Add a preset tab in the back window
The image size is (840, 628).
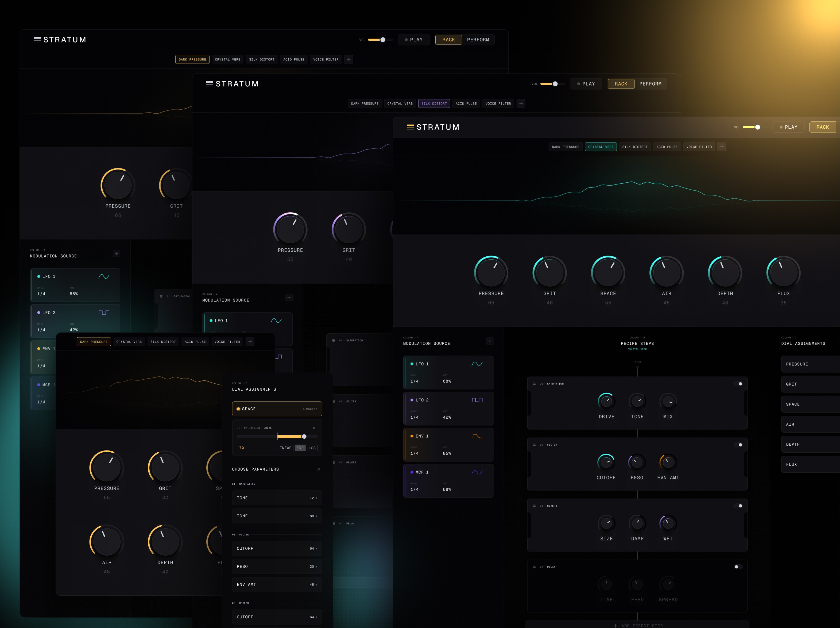(x=349, y=59)
